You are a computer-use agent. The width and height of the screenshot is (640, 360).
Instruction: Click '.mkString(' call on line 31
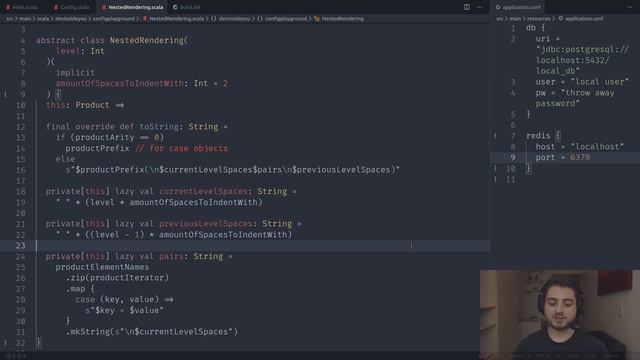90,332
